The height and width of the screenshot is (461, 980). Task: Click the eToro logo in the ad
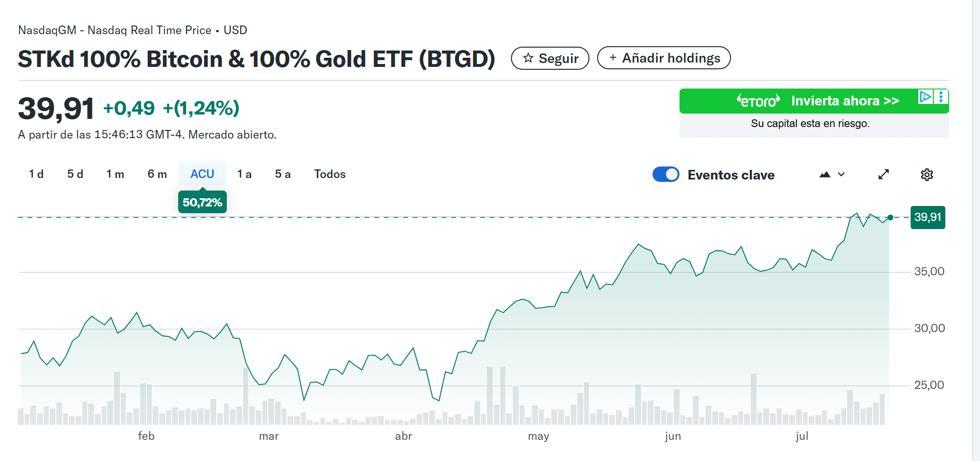click(x=758, y=101)
